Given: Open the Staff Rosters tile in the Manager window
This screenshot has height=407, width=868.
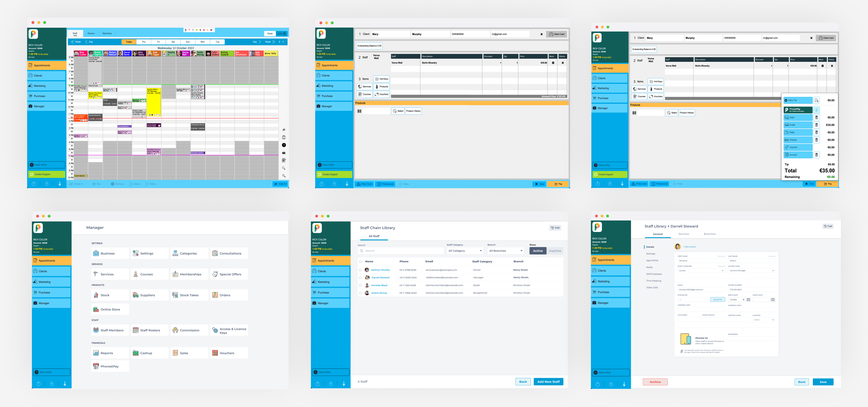Looking at the screenshot, I should [x=150, y=330].
